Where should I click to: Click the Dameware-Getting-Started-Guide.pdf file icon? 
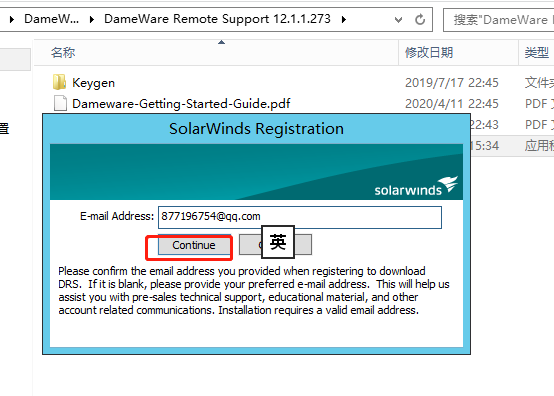(x=60, y=103)
